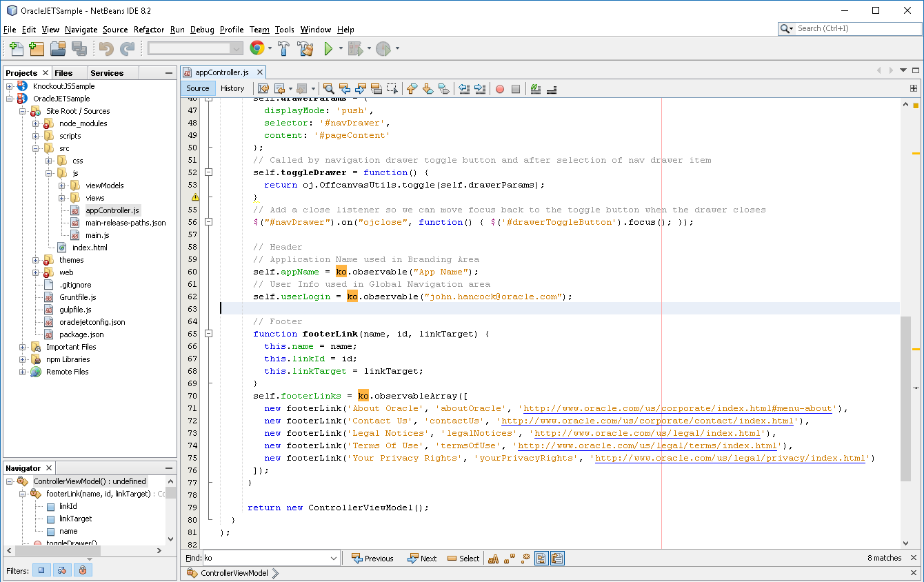
Task: Expand the npm Libraries node
Action: pos(23,359)
